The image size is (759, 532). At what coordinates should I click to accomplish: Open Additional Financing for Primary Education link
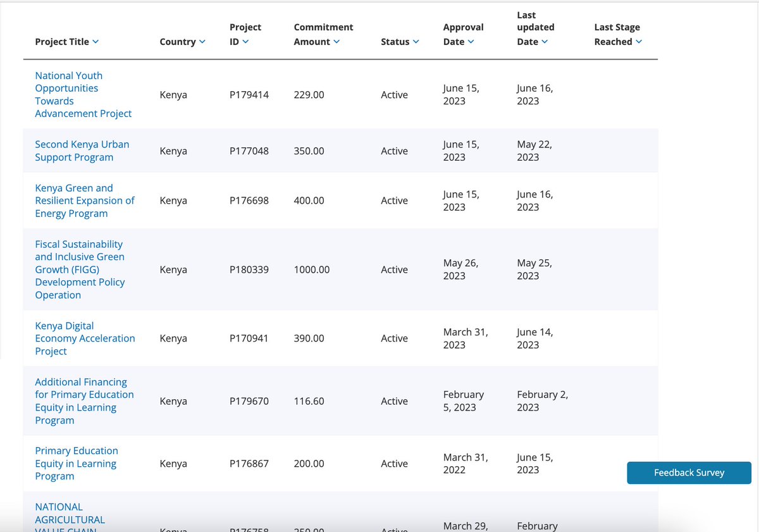84,401
